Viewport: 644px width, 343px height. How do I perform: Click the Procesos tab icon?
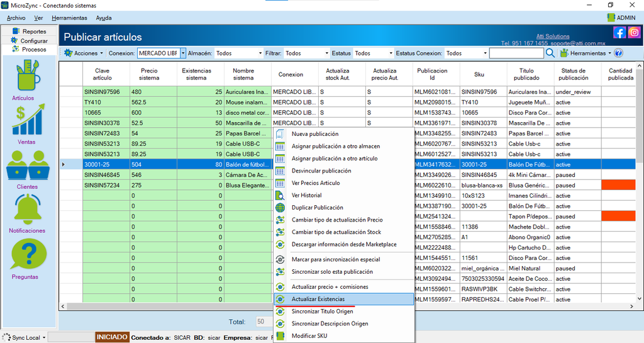(16, 49)
